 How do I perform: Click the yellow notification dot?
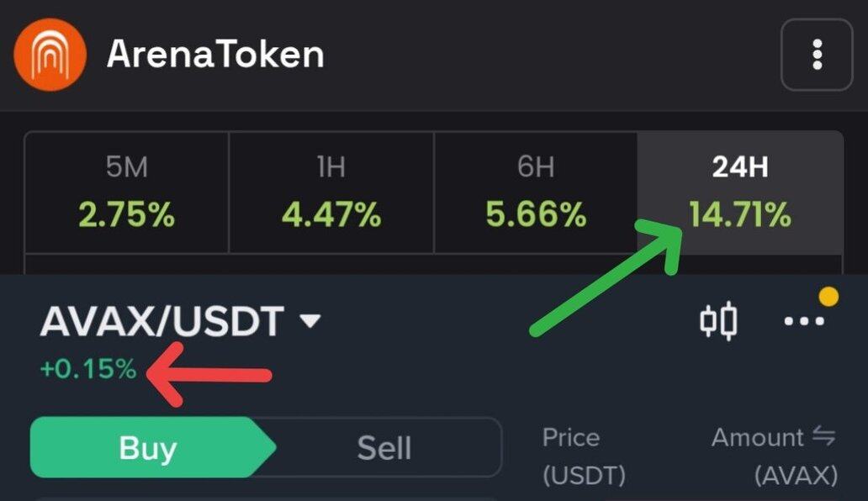(828, 296)
